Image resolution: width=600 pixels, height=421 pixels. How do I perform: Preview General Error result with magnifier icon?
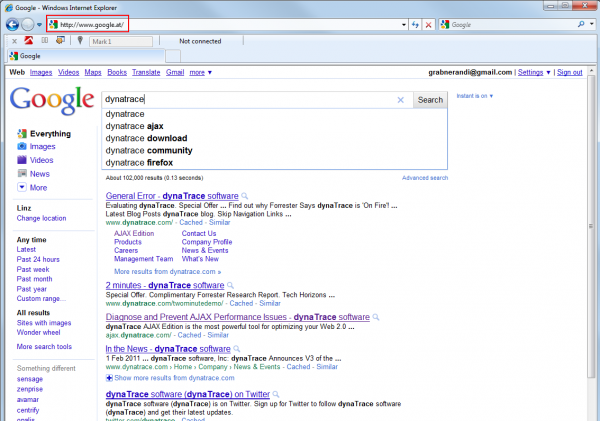(245, 196)
